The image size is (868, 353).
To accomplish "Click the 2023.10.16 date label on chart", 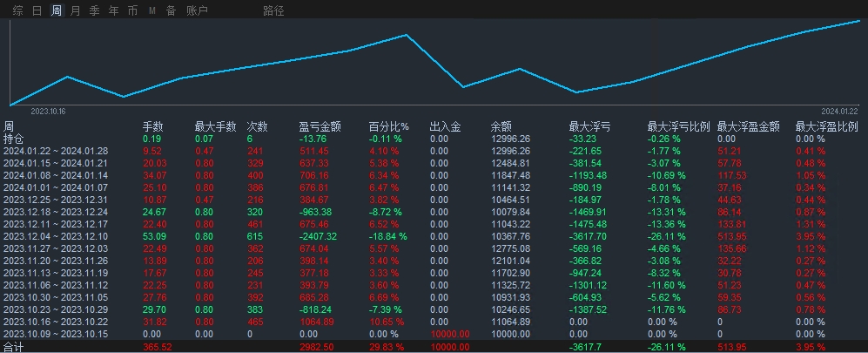I will coord(48,112).
